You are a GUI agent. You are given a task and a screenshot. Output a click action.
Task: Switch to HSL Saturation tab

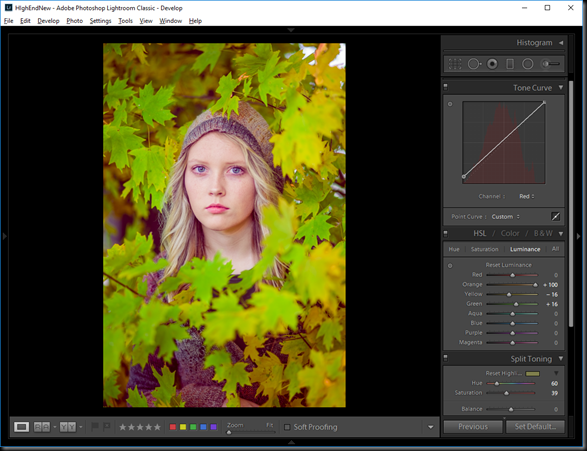tap(484, 249)
